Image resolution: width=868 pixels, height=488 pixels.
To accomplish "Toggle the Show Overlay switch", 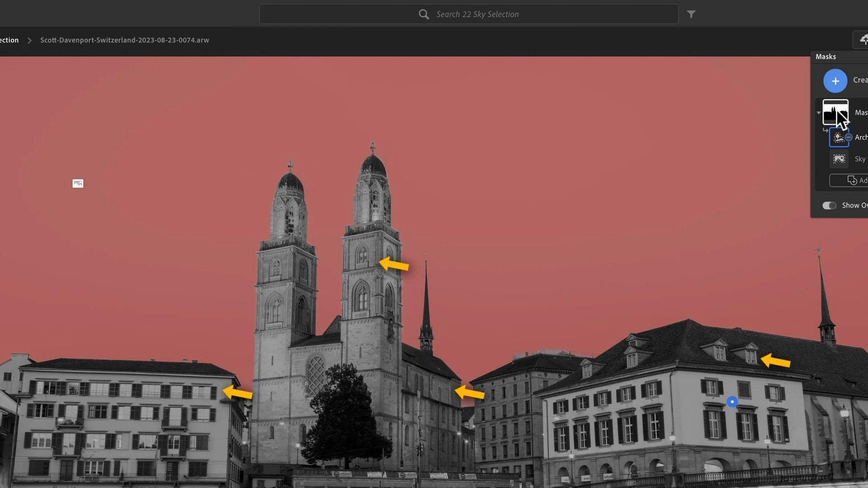I will point(829,206).
